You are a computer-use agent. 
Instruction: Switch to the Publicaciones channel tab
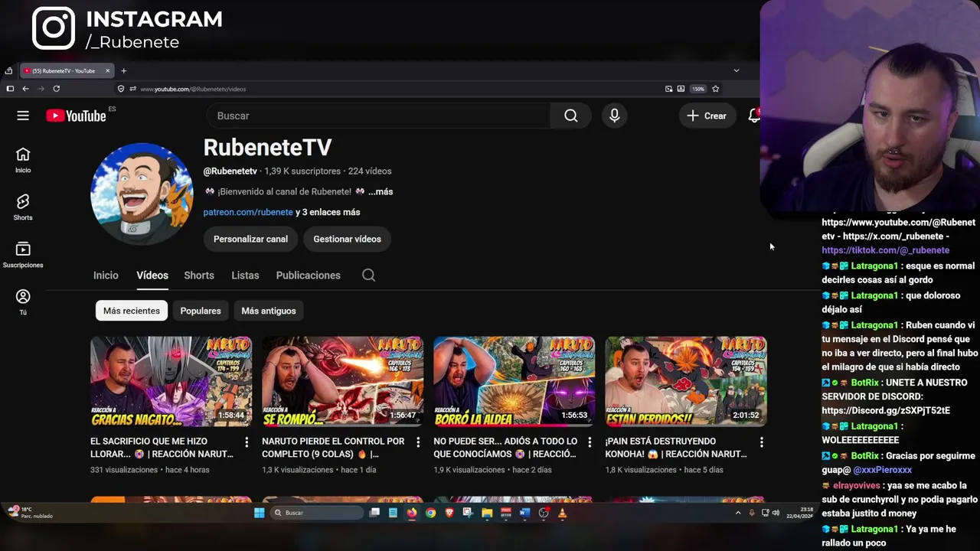(x=308, y=275)
